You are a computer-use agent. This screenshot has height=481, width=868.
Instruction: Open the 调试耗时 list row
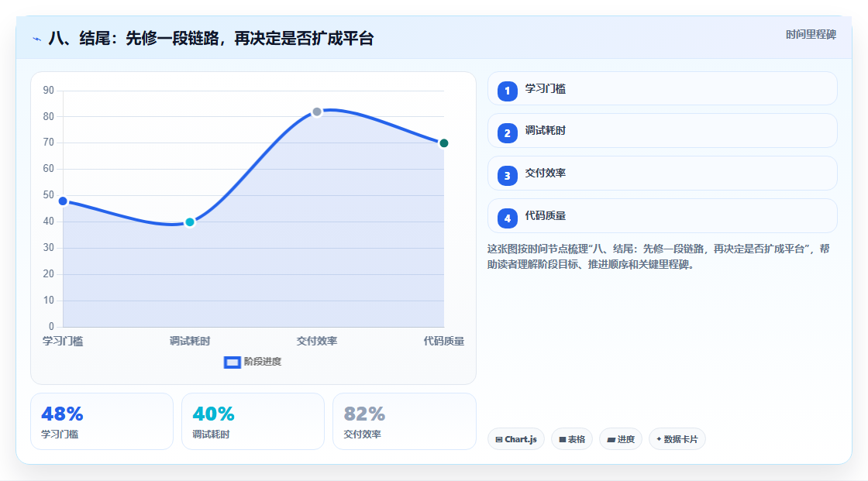[x=662, y=131]
